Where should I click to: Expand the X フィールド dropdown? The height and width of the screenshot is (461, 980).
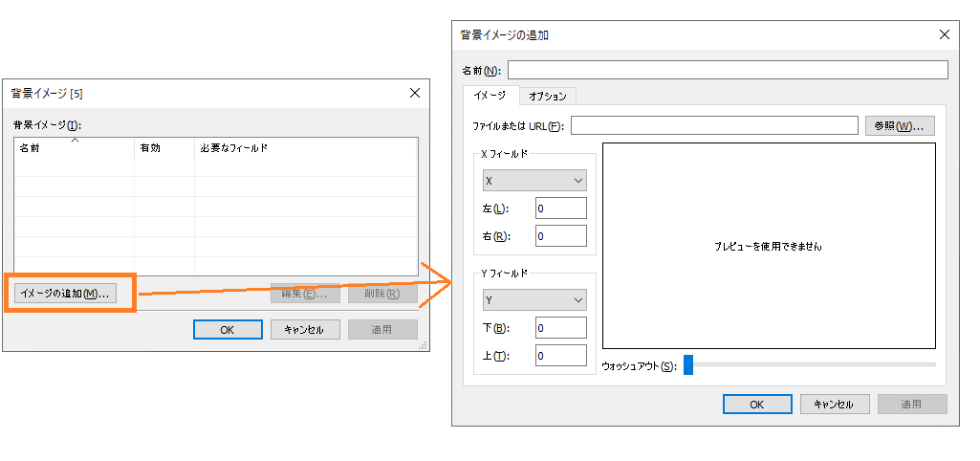[x=534, y=180]
